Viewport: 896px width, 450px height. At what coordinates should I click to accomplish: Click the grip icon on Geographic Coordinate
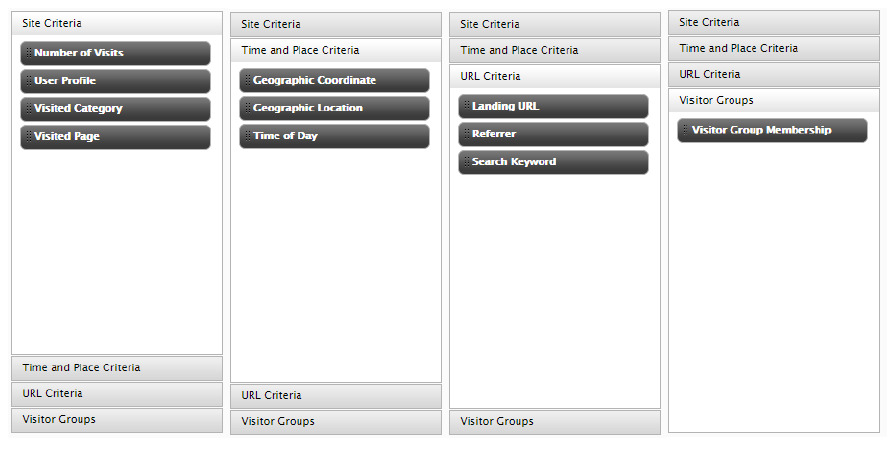coord(247,80)
